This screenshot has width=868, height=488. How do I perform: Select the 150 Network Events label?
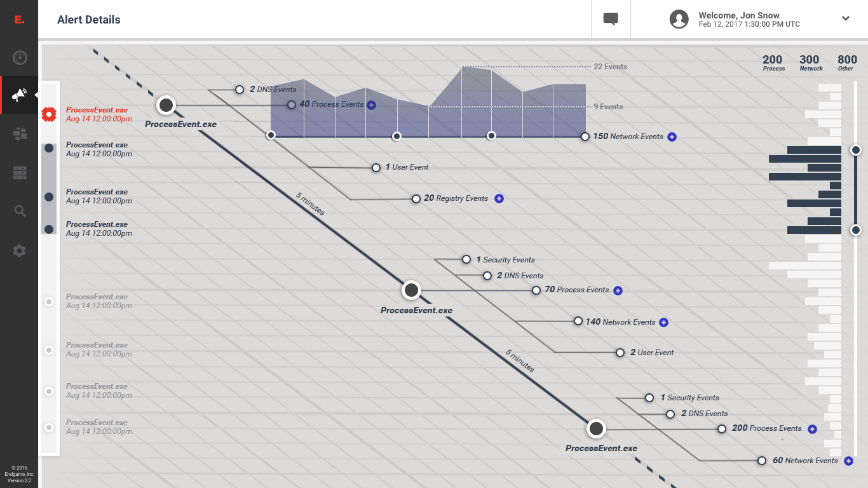pos(628,137)
